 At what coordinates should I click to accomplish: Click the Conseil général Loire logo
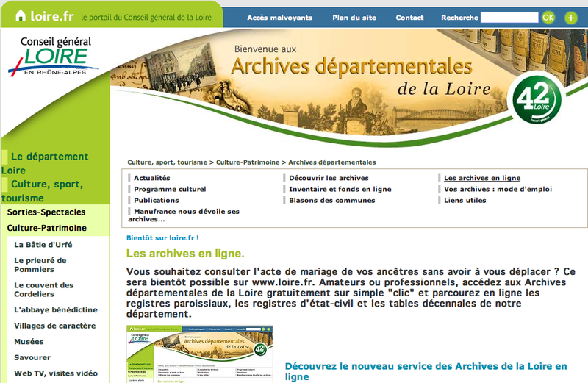pyautogui.click(x=54, y=56)
